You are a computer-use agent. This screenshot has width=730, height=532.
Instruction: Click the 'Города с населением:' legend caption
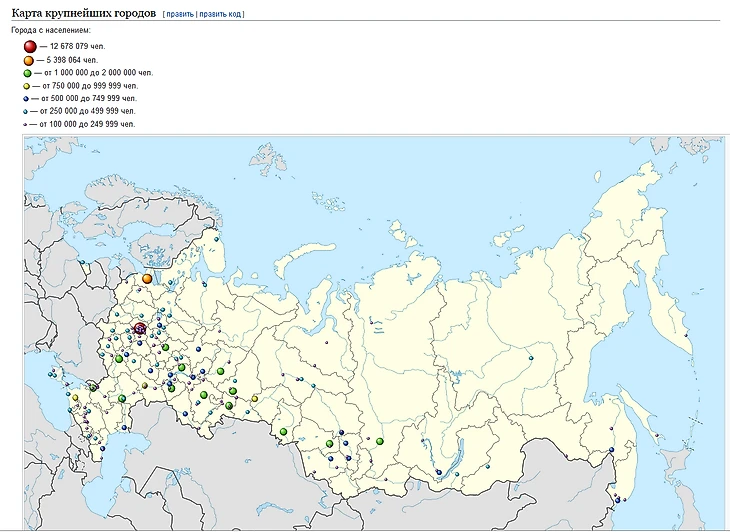click(51, 31)
